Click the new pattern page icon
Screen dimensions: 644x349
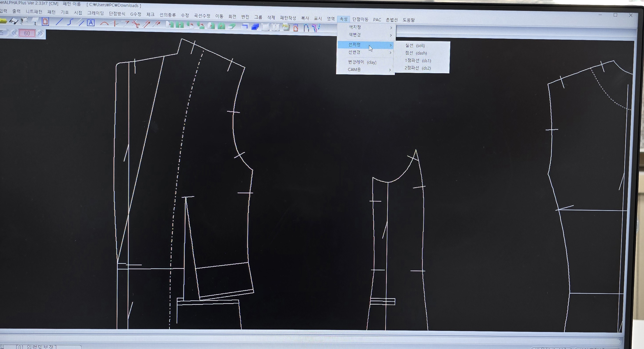point(45,22)
